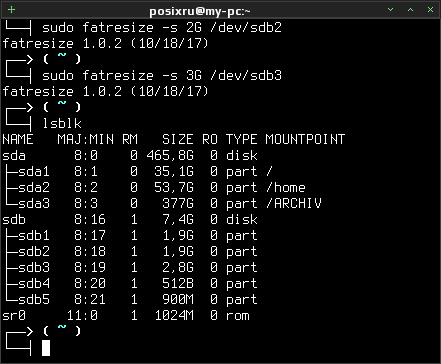The image size is (441, 364).
Task: Click the terminal cursor block at the prompt
Action: pyautogui.click(x=46, y=348)
